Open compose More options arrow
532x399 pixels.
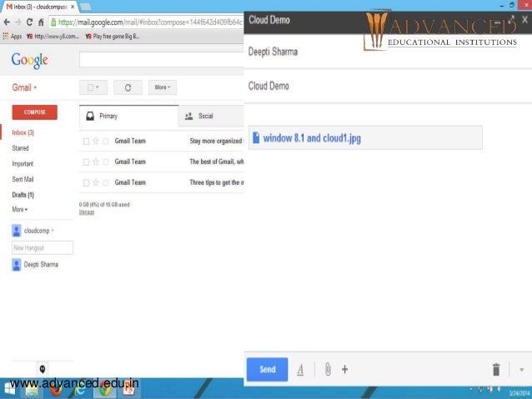coord(521,370)
